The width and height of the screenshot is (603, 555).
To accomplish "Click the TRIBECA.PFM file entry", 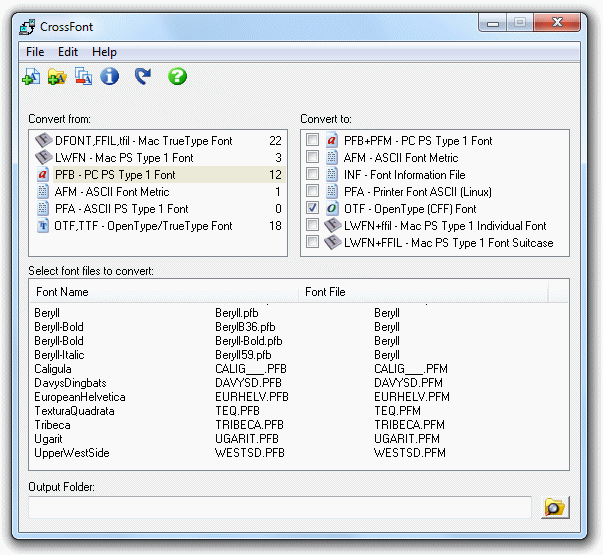I will pos(409,425).
